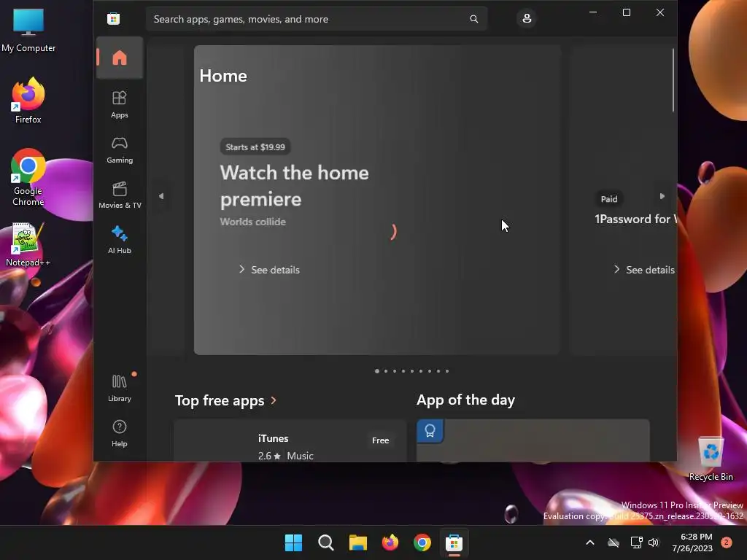This screenshot has width=747, height=560.
Task: Open the account profile icon
Action: 527,18
